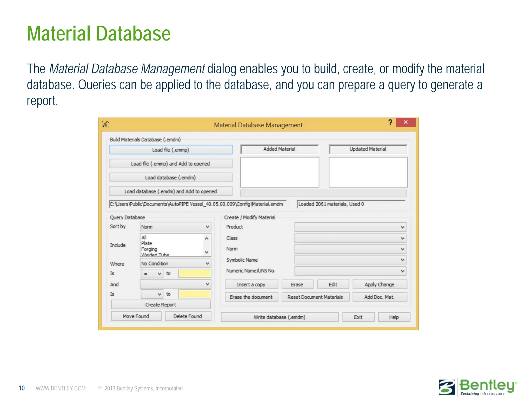Open the Product dropdown
The image size is (532, 399).
click(350, 227)
